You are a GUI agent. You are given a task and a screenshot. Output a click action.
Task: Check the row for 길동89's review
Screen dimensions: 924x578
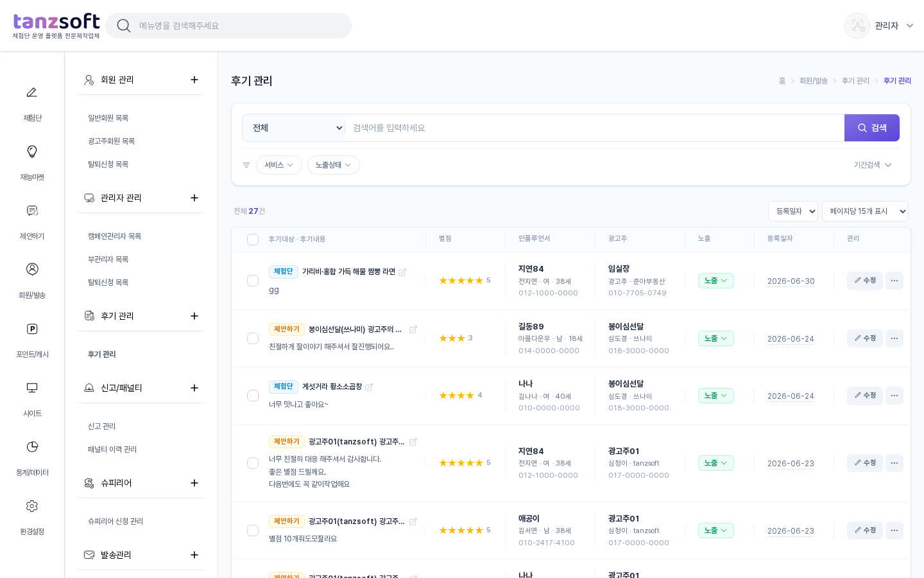click(253, 338)
